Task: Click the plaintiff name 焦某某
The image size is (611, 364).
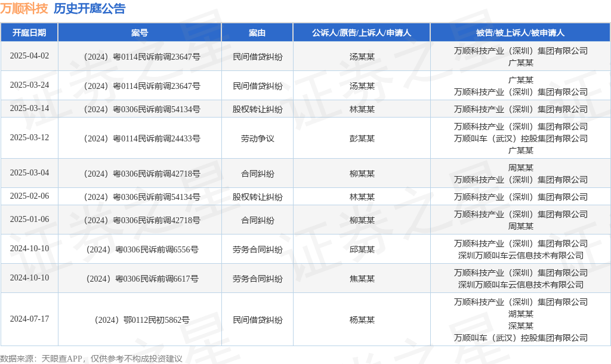Action: 362,279
